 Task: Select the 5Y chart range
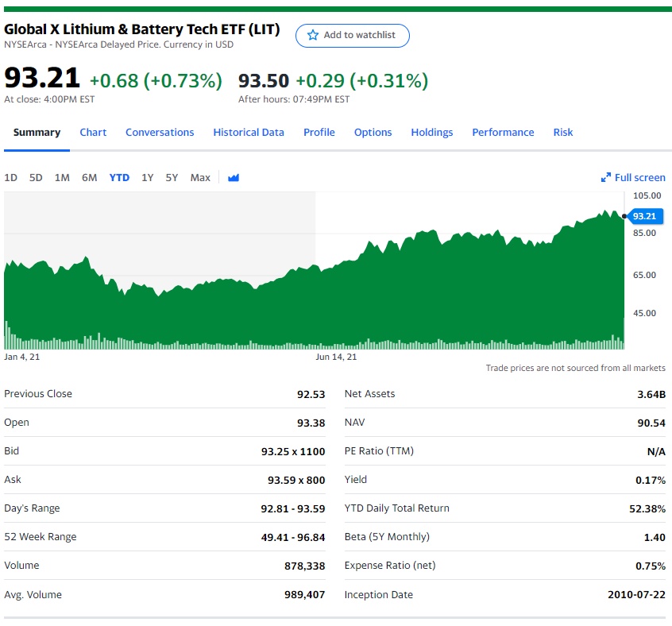(172, 177)
